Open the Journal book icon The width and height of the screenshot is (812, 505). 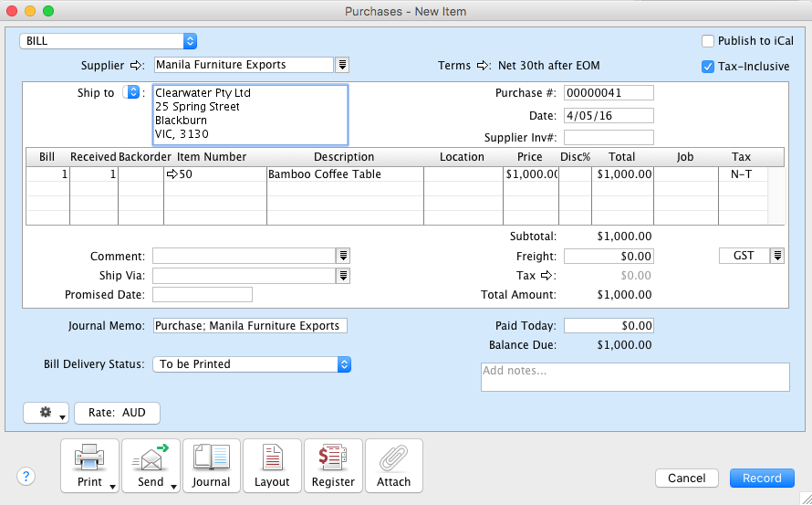(x=212, y=465)
